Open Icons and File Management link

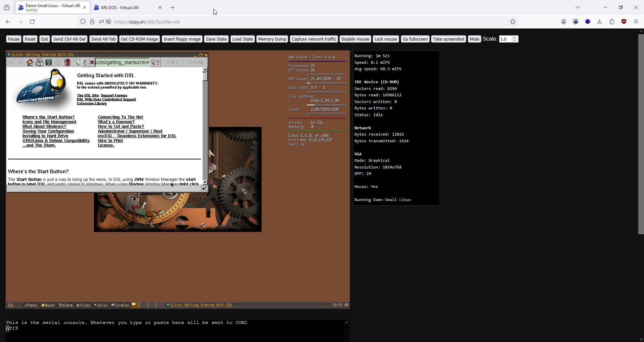49,122
